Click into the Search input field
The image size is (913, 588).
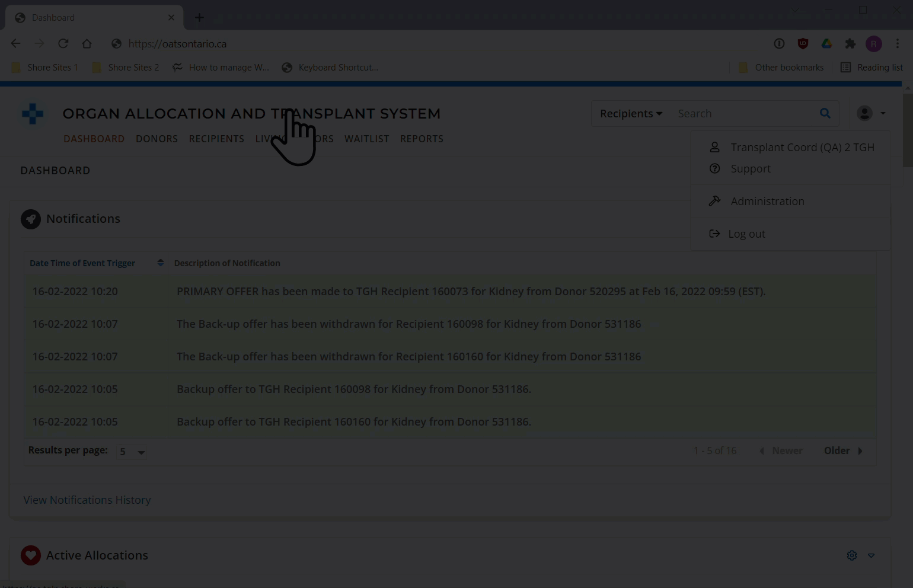(x=741, y=113)
